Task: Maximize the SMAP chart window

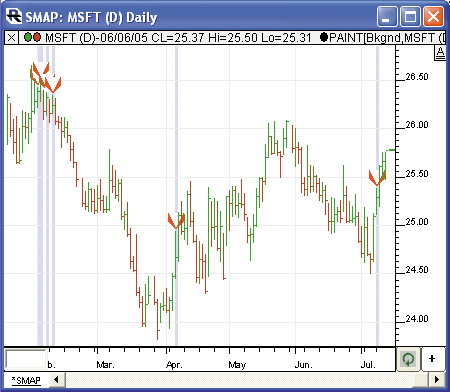Action: (x=410, y=16)
